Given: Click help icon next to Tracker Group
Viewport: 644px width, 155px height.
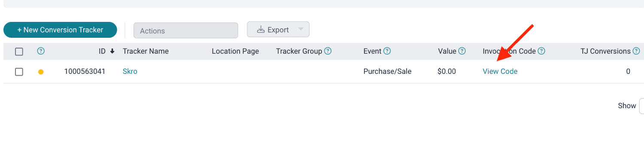Looking at the screenshot, I should (328, 51).
